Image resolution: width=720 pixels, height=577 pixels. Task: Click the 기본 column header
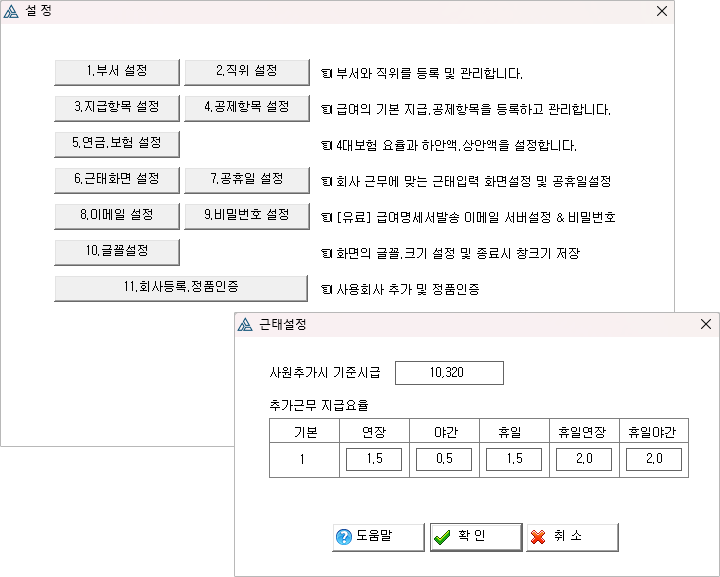click(304, 431)
